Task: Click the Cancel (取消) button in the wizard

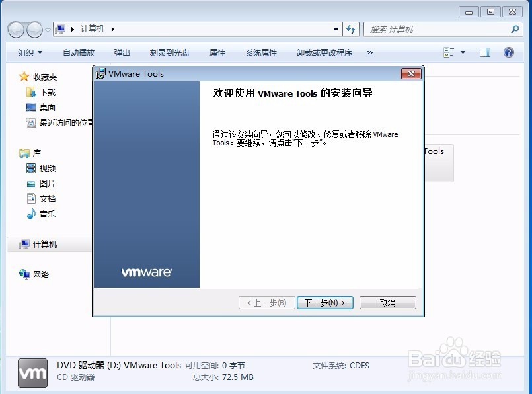Action: (387, 303)
